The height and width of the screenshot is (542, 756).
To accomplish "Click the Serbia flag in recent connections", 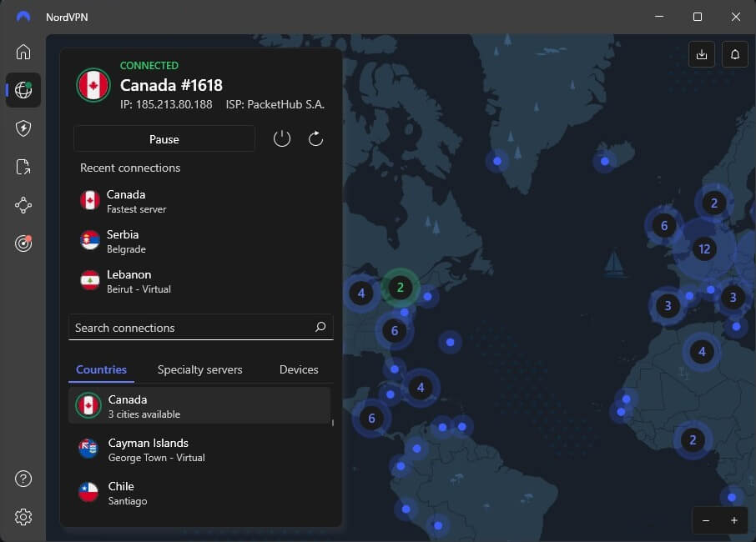I will tap(90, 240).
